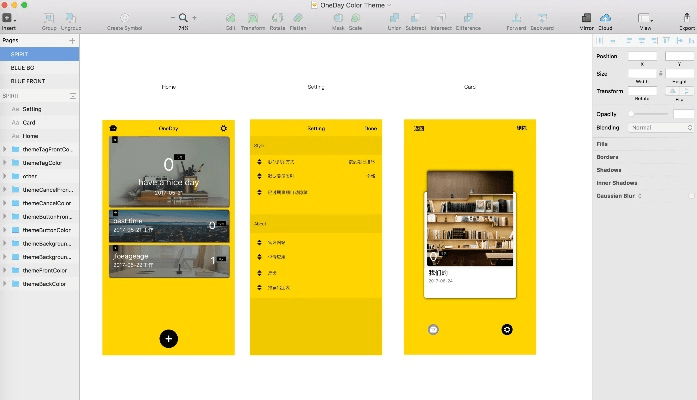Select the BLUE BG page

click(x=24, y=67)
